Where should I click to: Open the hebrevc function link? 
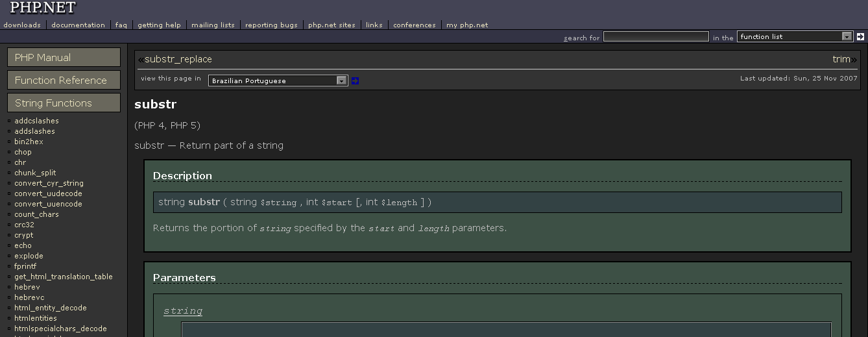(29, 297)
